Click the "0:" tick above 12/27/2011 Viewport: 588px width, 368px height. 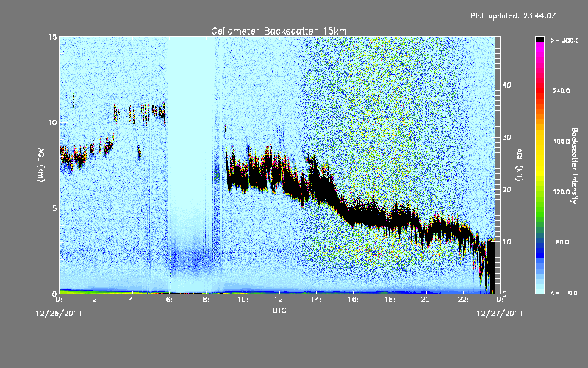point(500,300)
